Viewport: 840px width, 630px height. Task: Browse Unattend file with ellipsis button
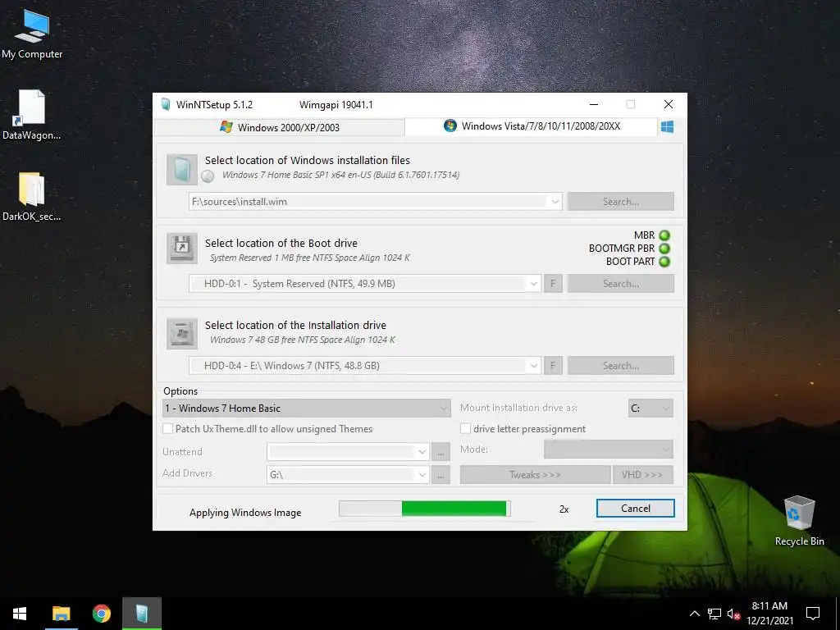coord(441,452)
